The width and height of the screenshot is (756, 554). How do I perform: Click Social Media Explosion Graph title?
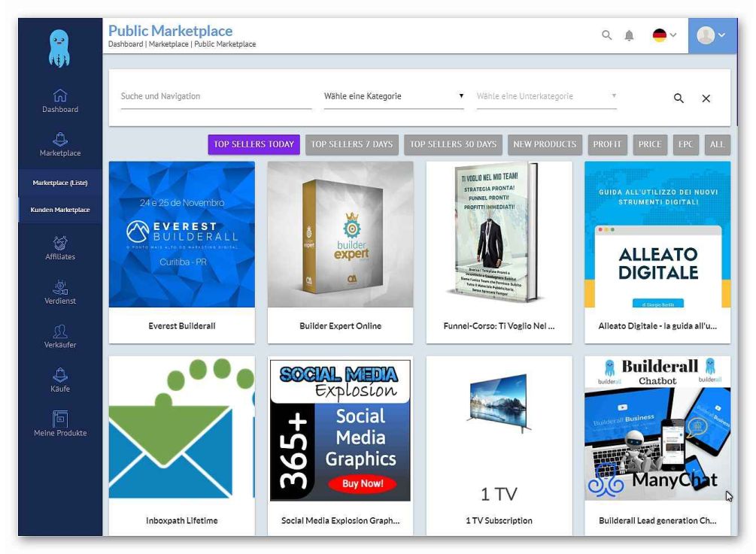(x=341, y=521)
